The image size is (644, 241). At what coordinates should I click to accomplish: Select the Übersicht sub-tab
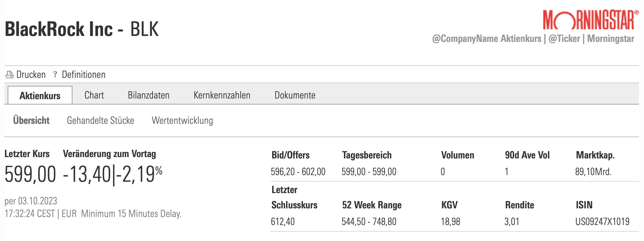coord(31,120)
